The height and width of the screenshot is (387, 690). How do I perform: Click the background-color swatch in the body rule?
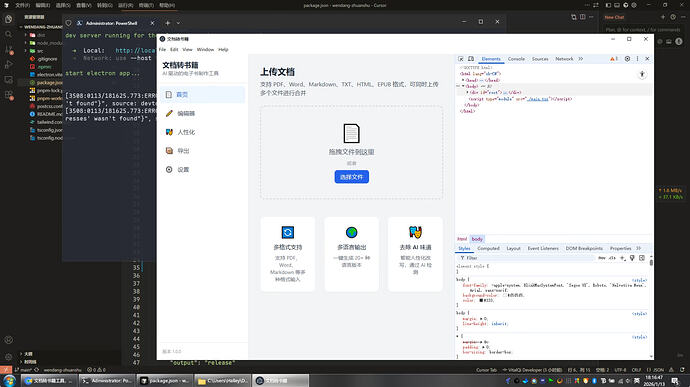tap(505, 295)
